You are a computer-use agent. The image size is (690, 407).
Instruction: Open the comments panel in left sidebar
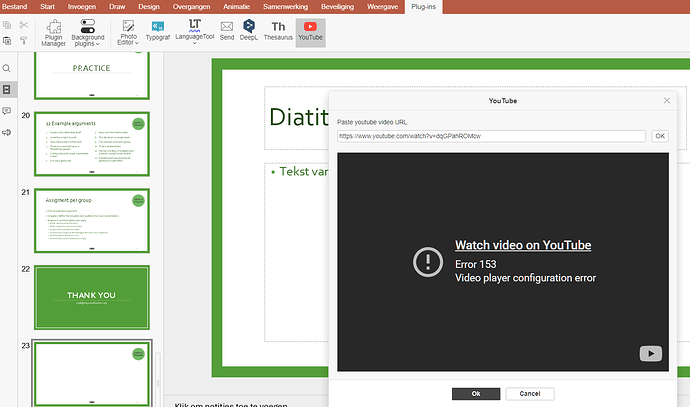click(7, 111)
